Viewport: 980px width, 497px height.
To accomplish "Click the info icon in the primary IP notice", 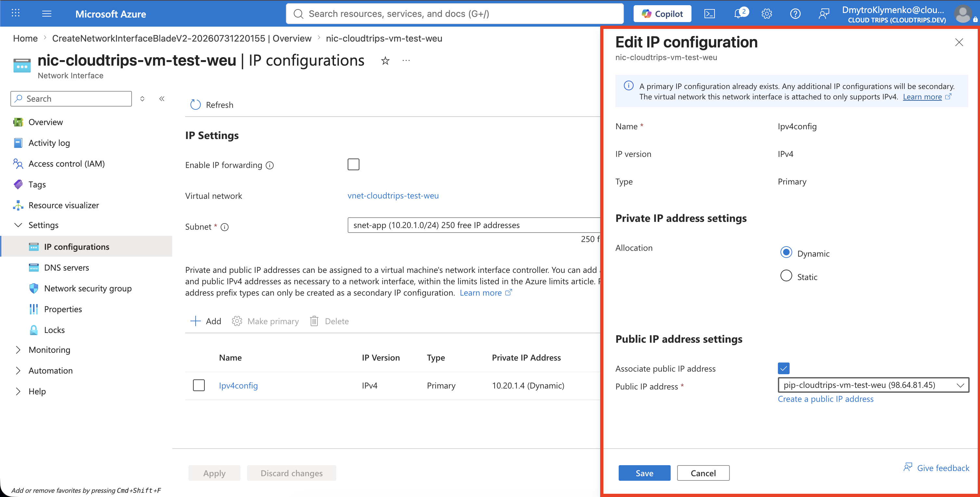I will click(x=628, y=85).
